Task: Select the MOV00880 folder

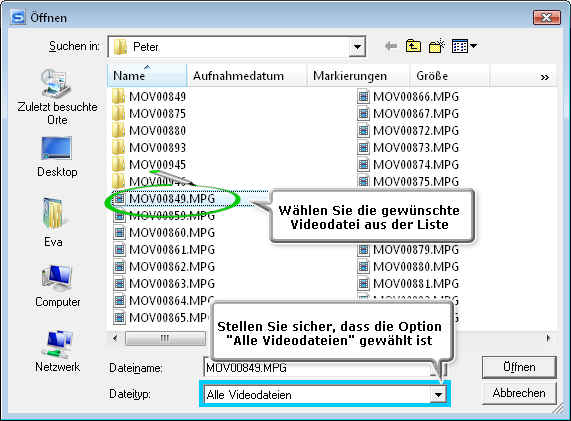Action: [x=149, y=130]
